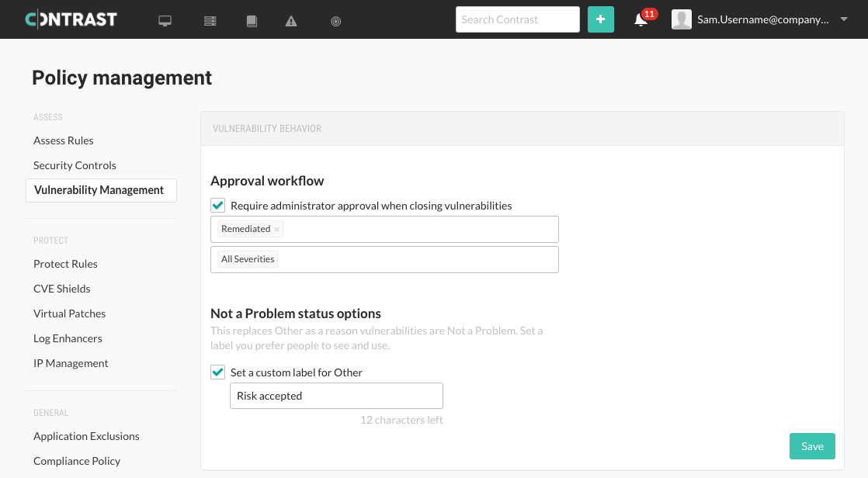This screenshot has height=478, width=868.
Task: Open the status selector containing Remediated
Action: (x=384, y=229)
